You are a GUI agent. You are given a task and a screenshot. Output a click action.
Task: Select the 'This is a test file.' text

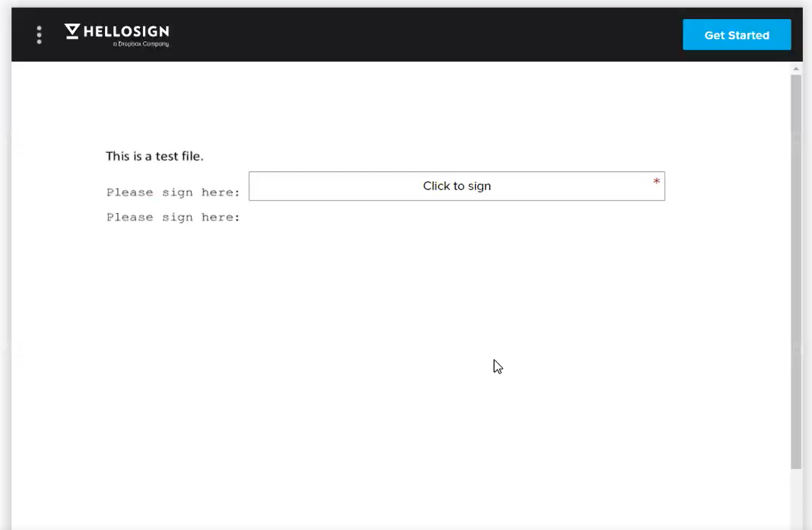click(x=154, y=156)
